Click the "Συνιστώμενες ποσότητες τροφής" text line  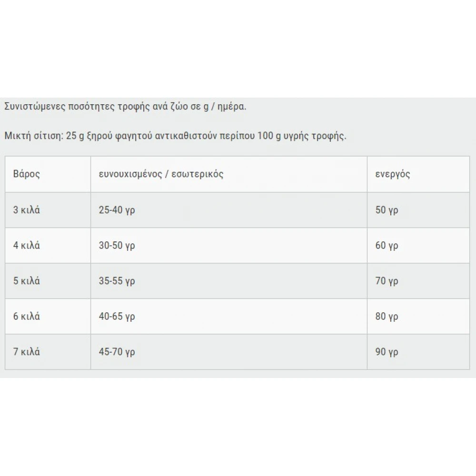[125, 106]
